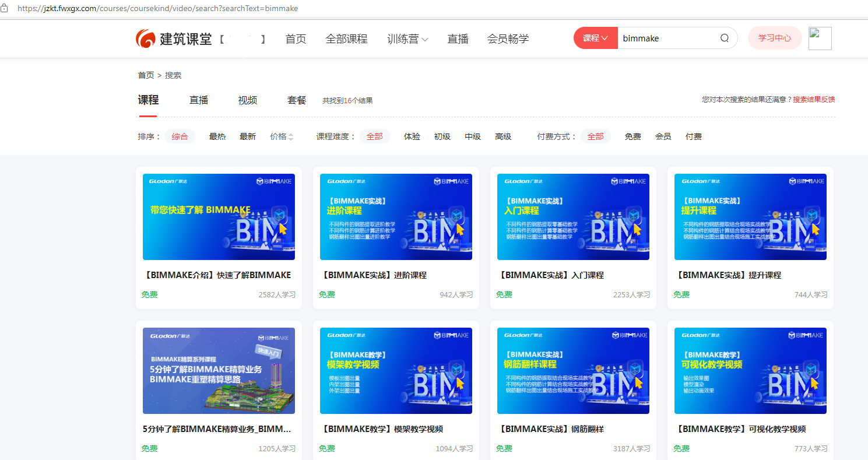Sort by 最热

coord(217,136)
